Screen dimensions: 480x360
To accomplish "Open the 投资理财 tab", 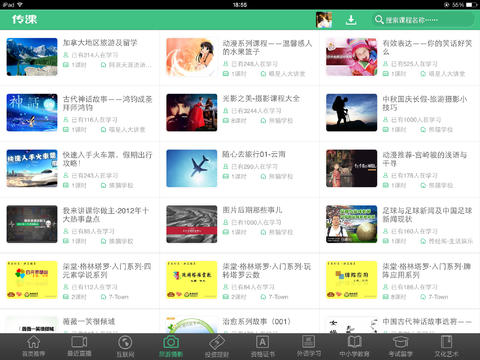I will click(217, 347).
